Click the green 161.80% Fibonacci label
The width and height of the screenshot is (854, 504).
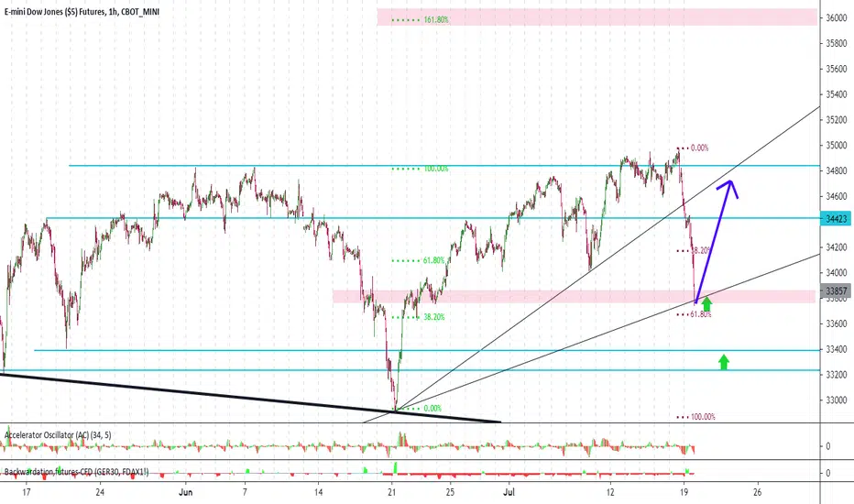click(x=436, y=19)
